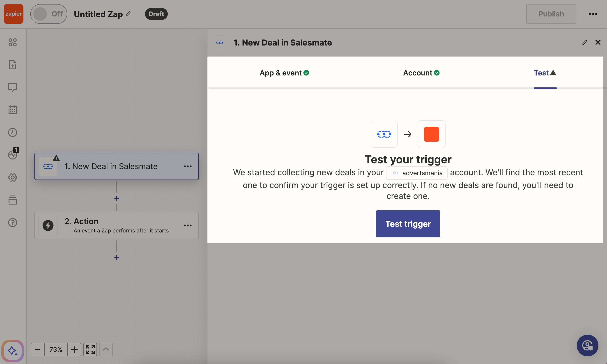Click the Salesmate app tile in test area
The height and width of the screenshot is (364, 607).
[384, 134]
